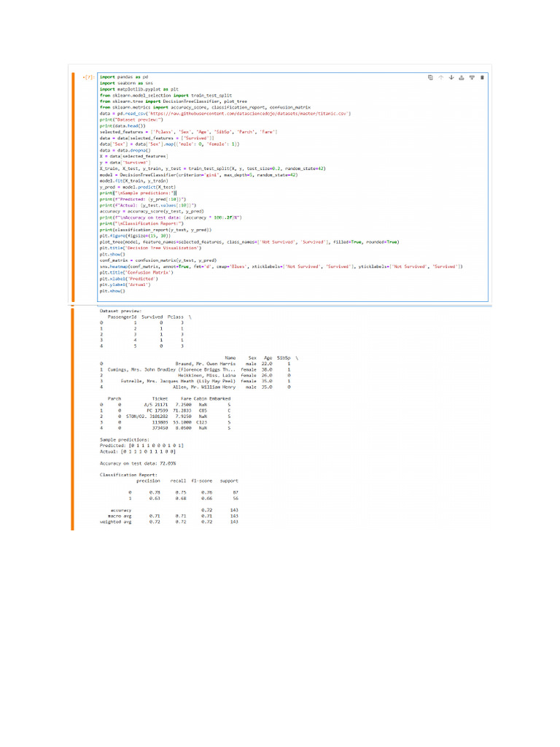560x747 pixels.
Task: Click the train_test_split code line
Action: pos(212,169)
